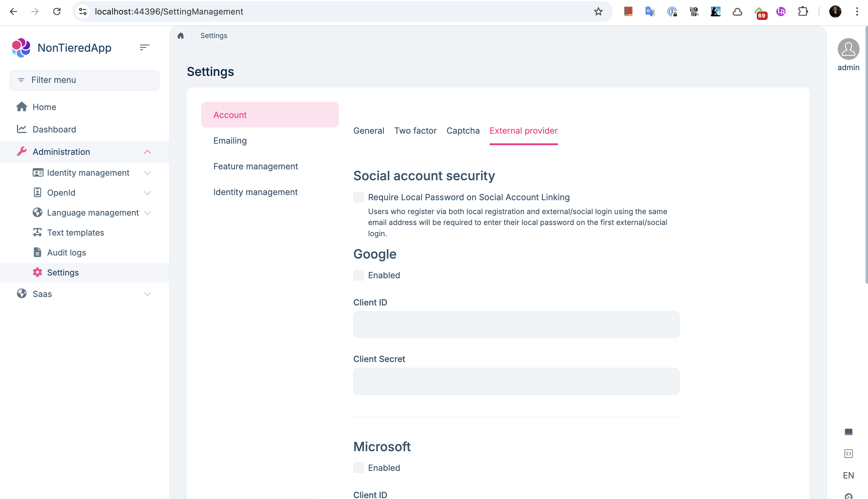Switch to the Two factor tab
Screen dimensions: 868x499
415,131
